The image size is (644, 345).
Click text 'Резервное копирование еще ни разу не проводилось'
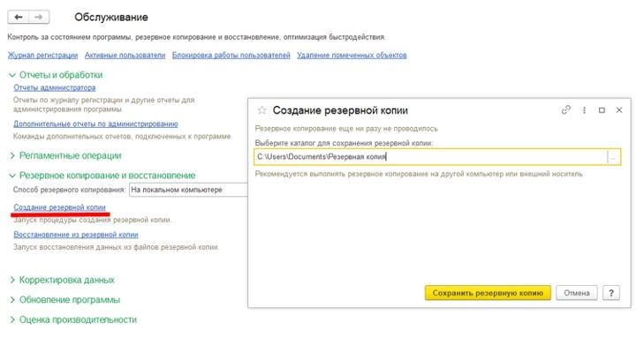(346, 129)
